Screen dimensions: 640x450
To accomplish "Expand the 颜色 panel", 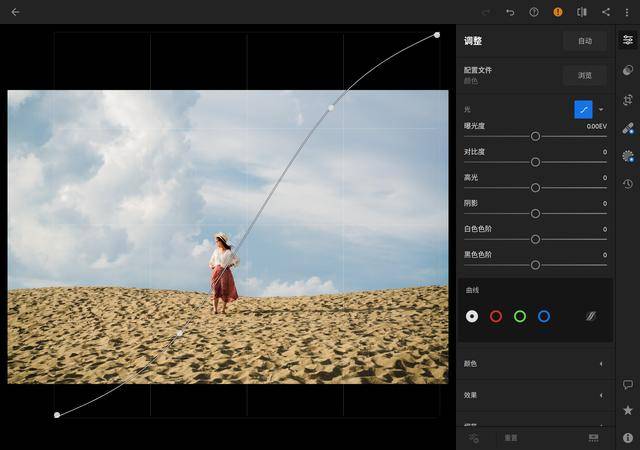I will [536, 363].
